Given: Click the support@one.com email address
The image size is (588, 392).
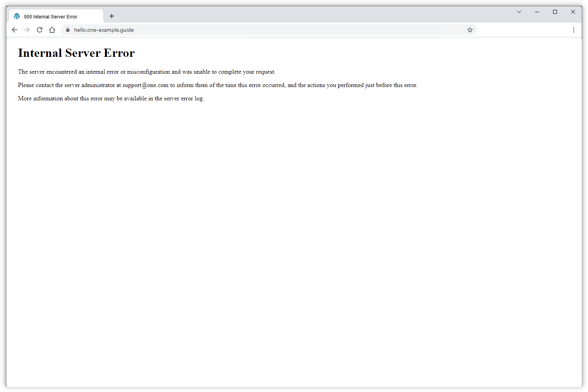Looking at the screenshot, I should point(145,85).
